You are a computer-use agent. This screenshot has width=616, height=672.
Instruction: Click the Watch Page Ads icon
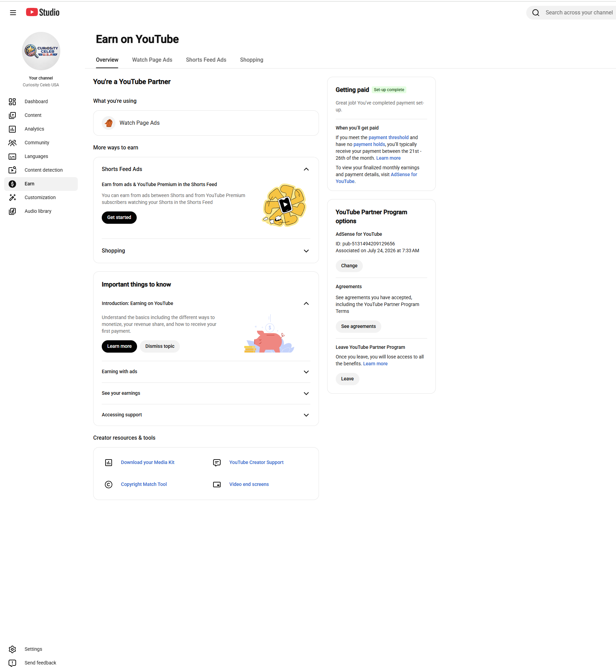coord(109,123)
